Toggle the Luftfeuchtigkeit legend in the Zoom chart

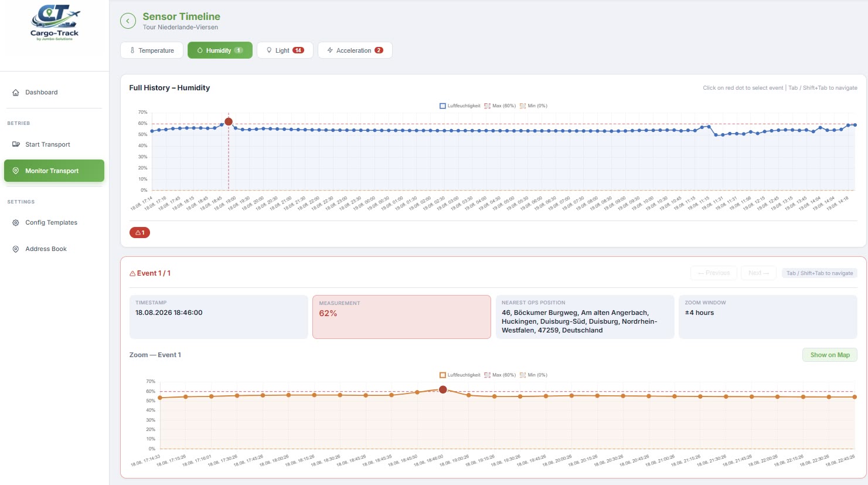click(x=459, y=375)
